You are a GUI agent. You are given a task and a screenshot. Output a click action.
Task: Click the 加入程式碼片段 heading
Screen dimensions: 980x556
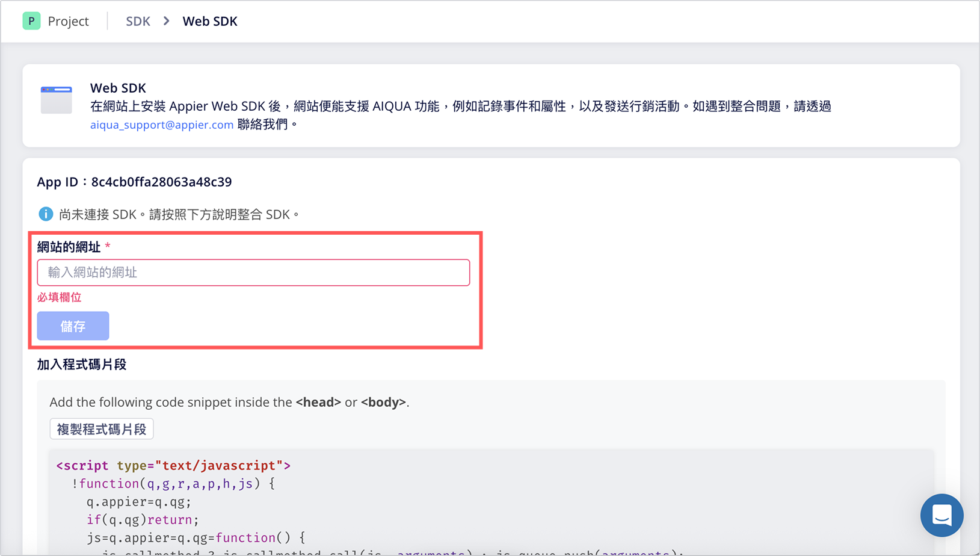pyautogui.click(x=82, y=365)
